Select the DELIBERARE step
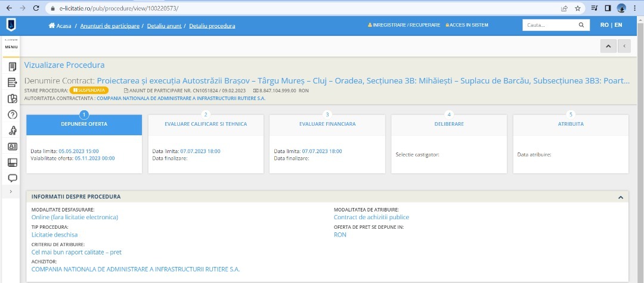The width and height of the screenshot is (644, 283). [449, 125]
